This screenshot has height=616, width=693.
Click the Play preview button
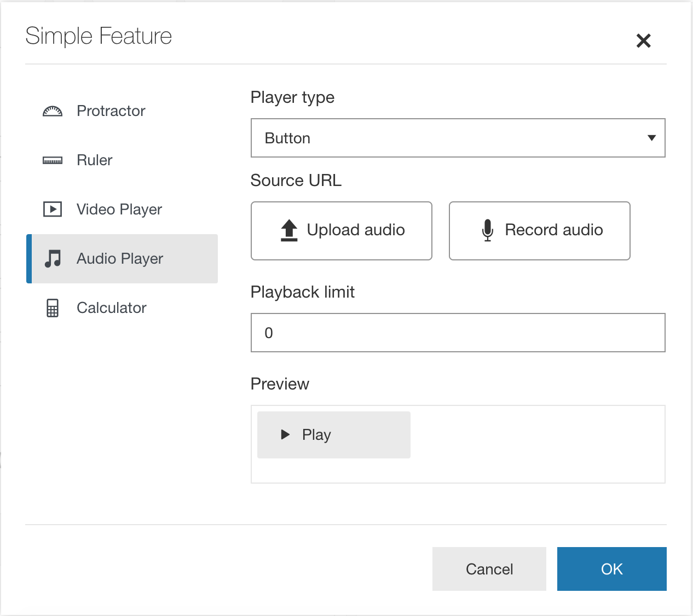coord(334,435)
